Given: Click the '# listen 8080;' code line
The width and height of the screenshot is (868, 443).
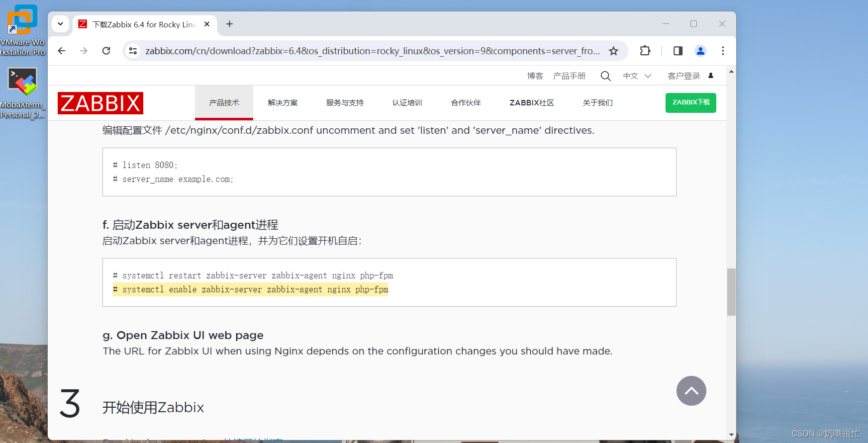Looking at the screenshot, I should [x=145, y=165].
